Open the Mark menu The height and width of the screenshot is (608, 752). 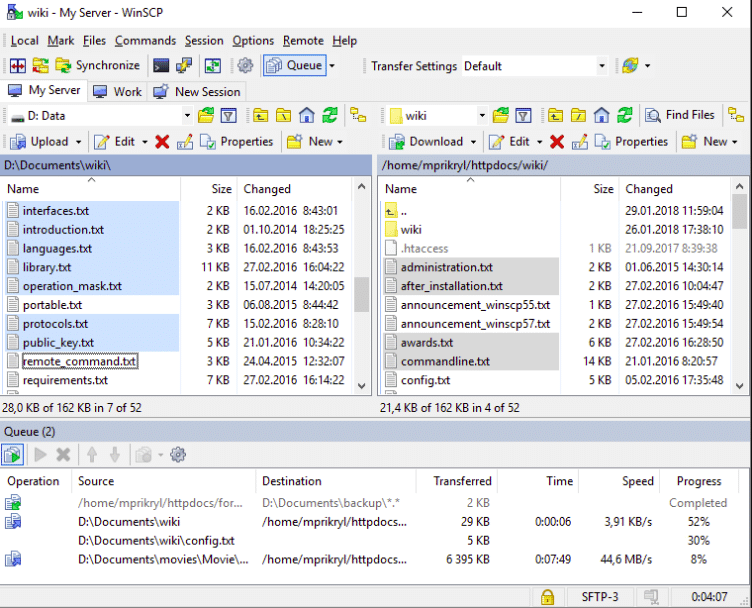click(60, 41)
